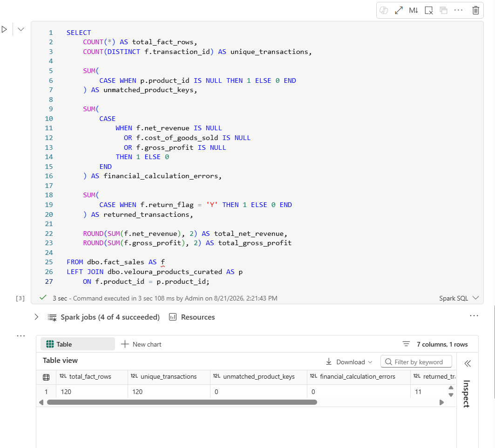The width and height of the screenshot is (495, 448).
Task: Collapse Inspect pane with double chevron
Action: (x=468, y=363)
